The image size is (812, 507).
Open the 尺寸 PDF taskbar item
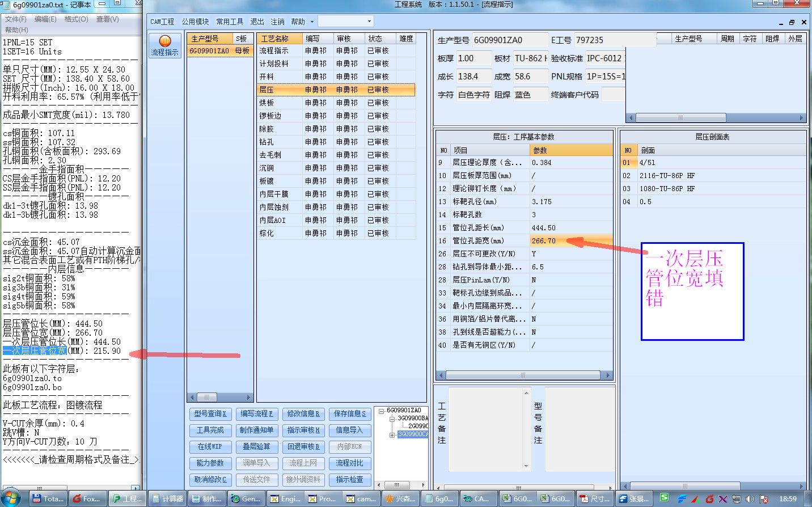pos(594,498)
